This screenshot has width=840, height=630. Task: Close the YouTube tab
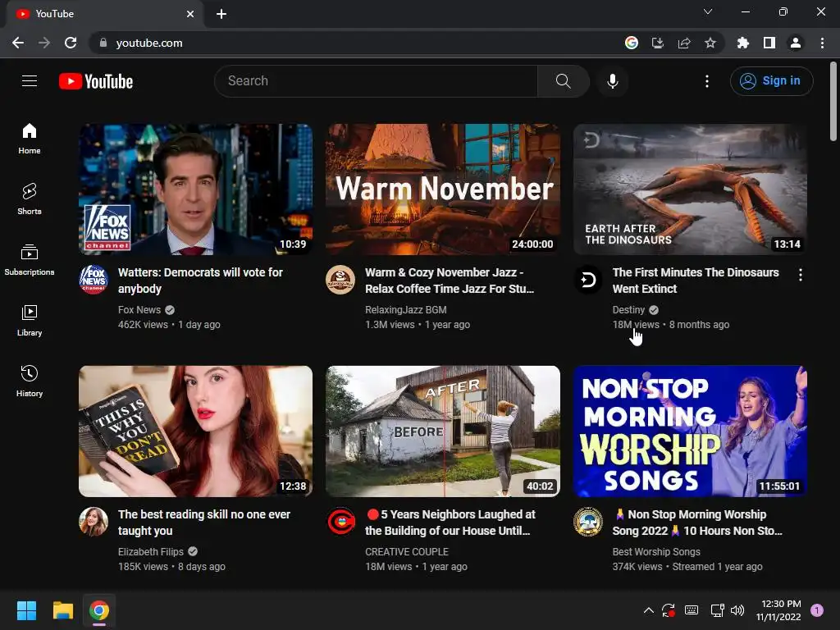click(190, 14)
